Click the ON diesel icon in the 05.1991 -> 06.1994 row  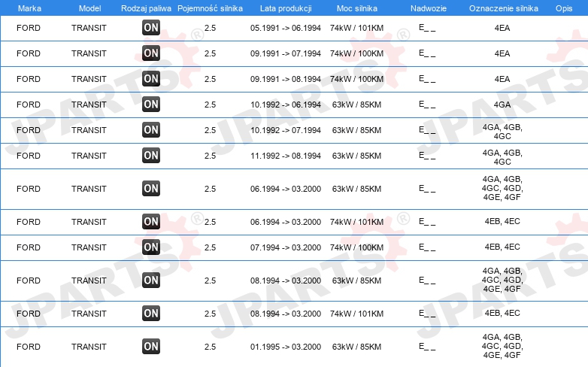coord(150,27)
